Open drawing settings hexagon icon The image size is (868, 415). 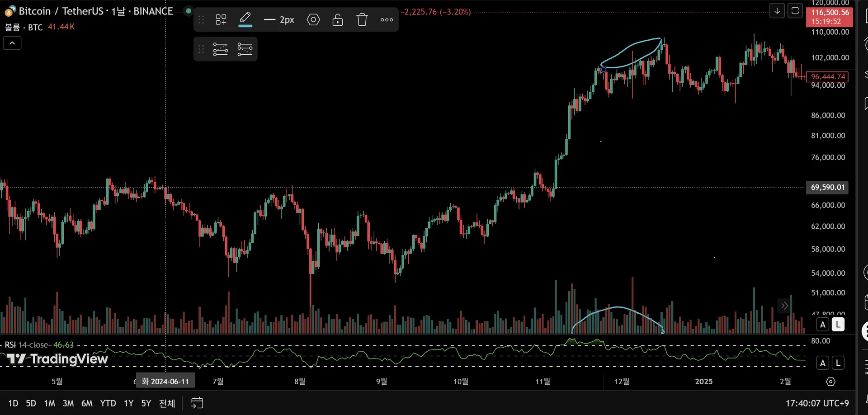pyautogui.click(x=313, y=19)
